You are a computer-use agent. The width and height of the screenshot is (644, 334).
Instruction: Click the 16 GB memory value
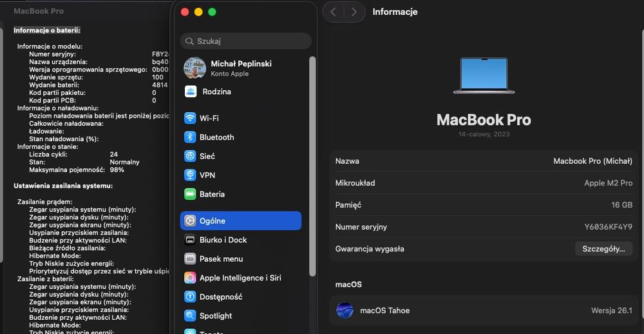(x=622, y=205)
